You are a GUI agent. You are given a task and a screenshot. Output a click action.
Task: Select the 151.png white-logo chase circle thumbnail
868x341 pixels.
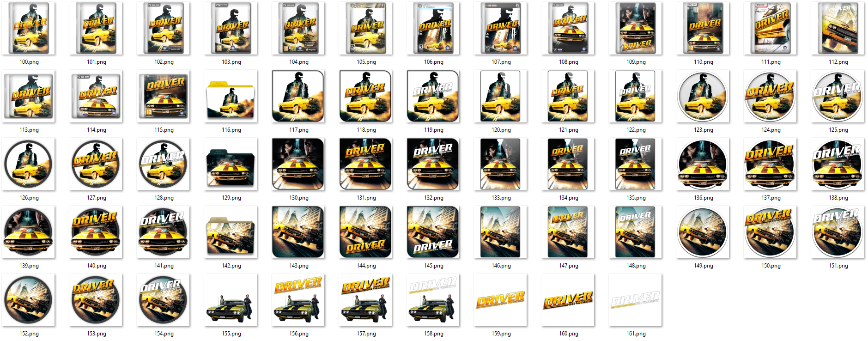(838, 232)
